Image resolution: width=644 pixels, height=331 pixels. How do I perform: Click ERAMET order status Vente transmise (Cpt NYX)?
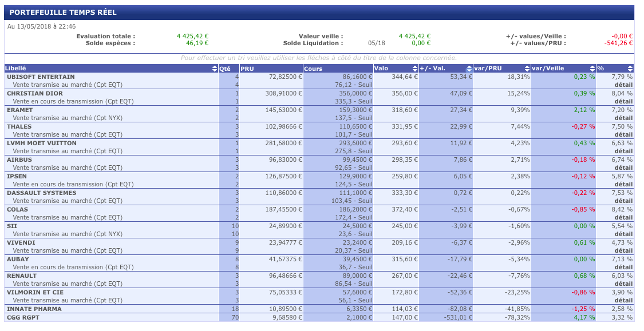tap(68, 118)
